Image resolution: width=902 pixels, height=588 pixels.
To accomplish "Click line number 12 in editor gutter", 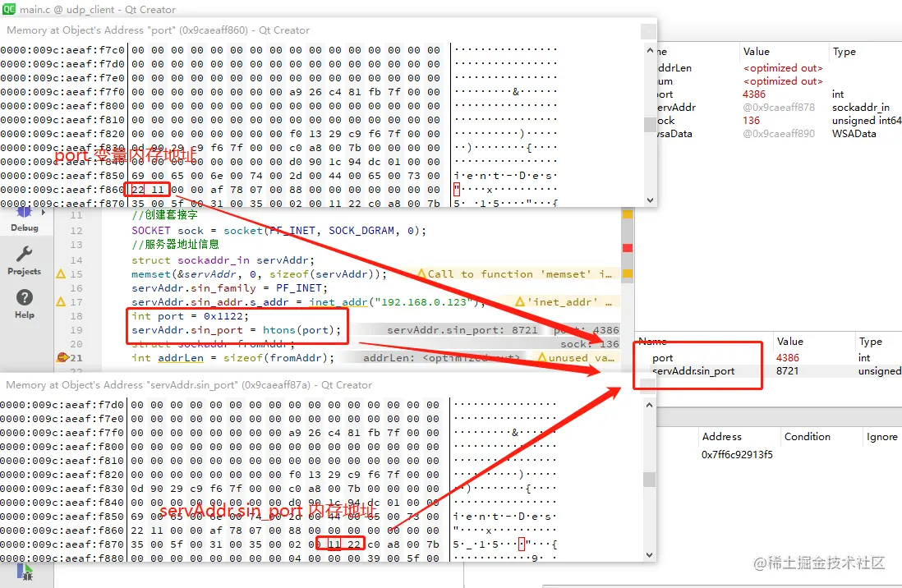I will tap(76, 231).
